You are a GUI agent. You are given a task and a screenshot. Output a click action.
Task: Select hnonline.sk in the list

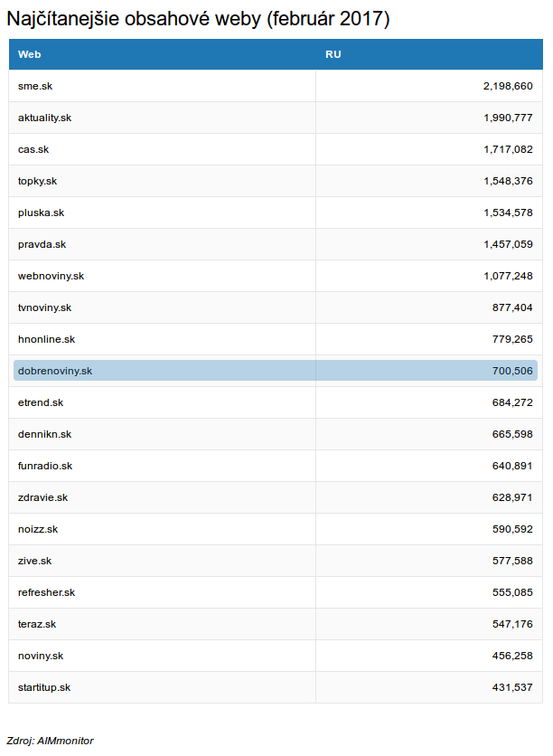[46, 339]
